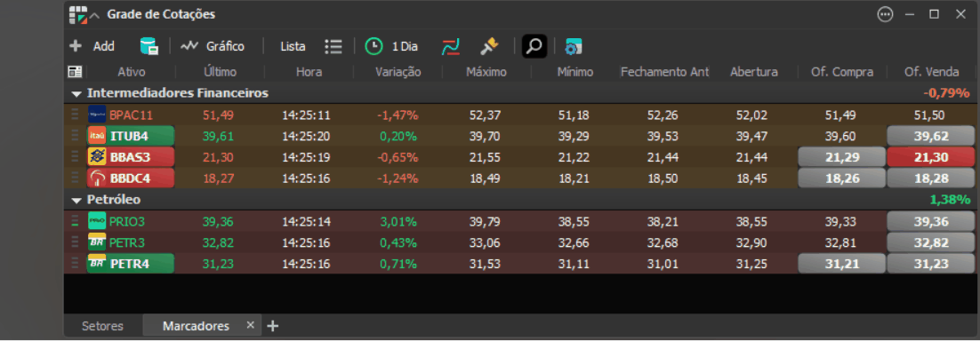Click the Petróleo group 1,38% value
This screenshot has width=980, height=341.
(x=950, y=201)
